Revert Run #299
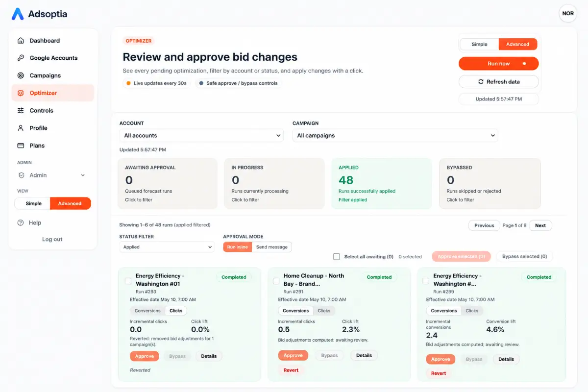The width and height of the screenshot is (588, 392). click(439, 373)
